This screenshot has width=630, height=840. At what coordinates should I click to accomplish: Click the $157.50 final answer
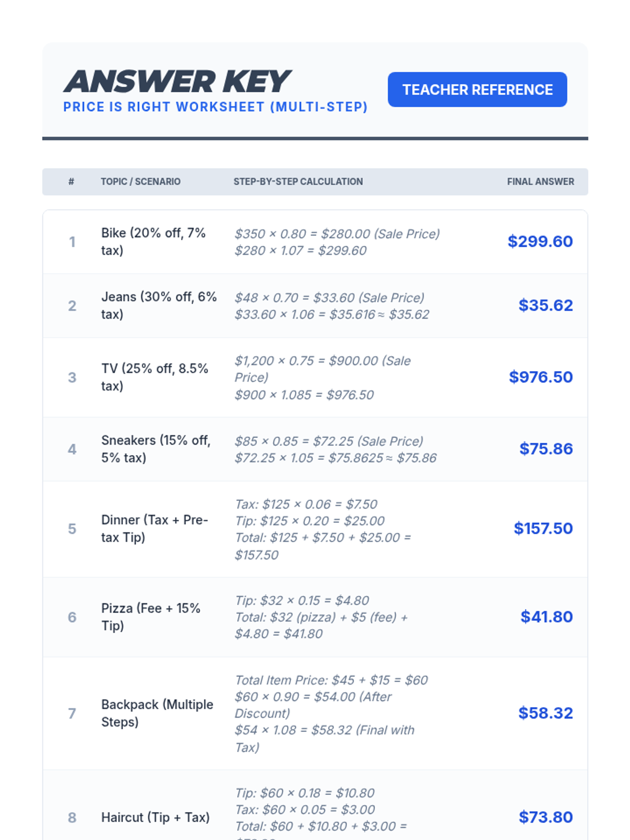pyautogui.click(x=543, y=529)
